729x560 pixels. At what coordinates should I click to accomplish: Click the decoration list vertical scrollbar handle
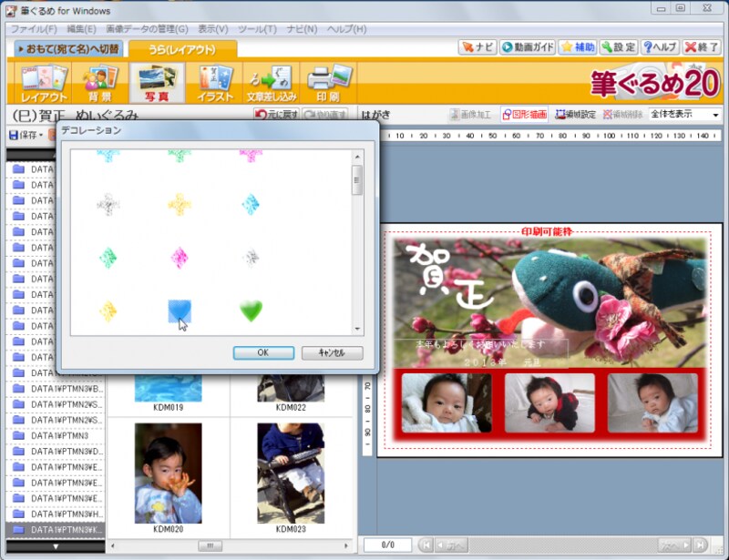(x=357, y=180)
